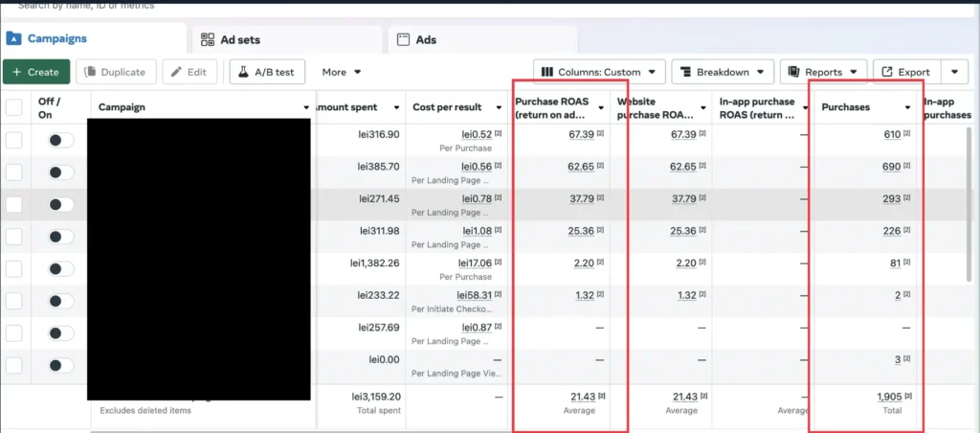Viewport: 980px width, 433px height.
Task: Check the box for lei385.70 campaign row
Action: coord(13,172)
